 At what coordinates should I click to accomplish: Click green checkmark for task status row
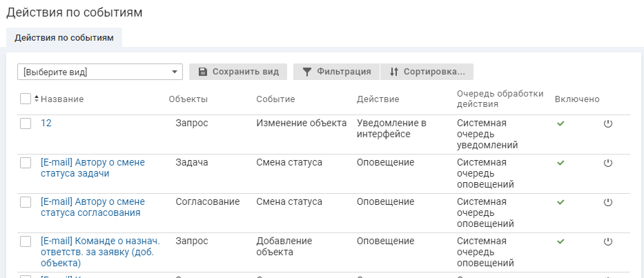click(560, 163)
